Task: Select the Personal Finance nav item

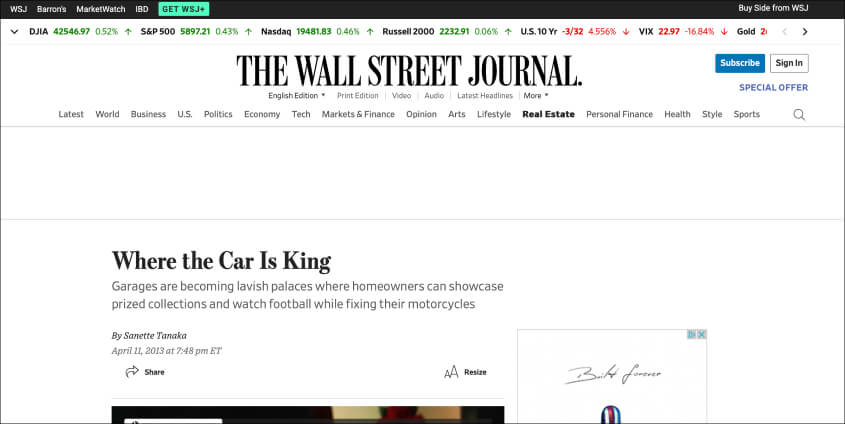Action: pos(619,114)
